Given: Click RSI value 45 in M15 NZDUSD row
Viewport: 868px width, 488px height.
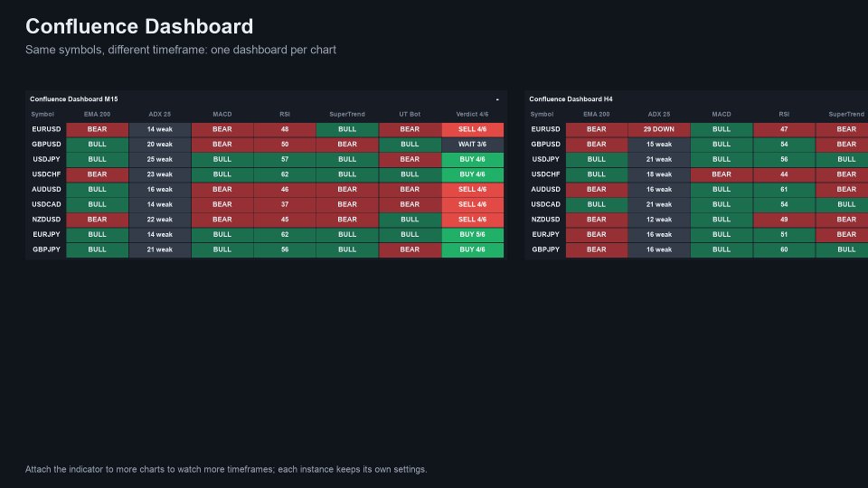Looking at the screenshot, I should tap(285, 219).
